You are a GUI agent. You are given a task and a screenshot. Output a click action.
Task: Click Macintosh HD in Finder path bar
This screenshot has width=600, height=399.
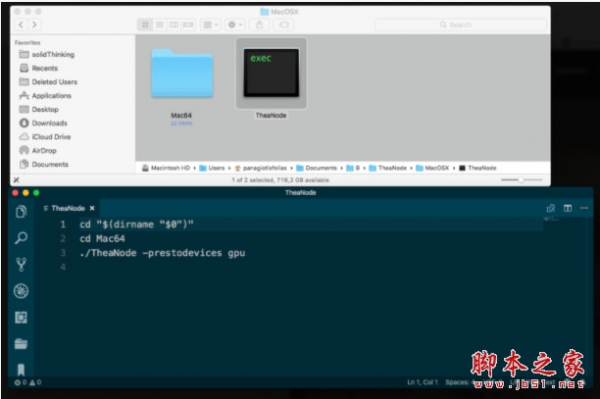point(166,168)
